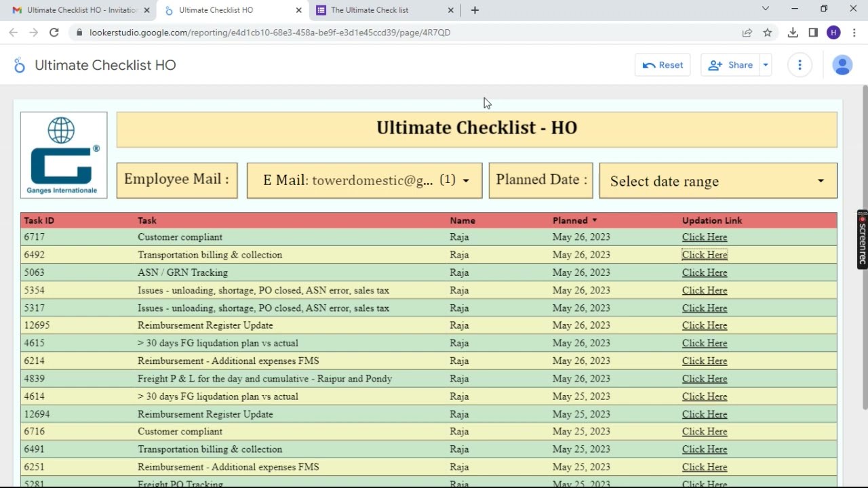Click the Name column header
The width and height of the screenshot is (868, 488).
click(462, 220)
